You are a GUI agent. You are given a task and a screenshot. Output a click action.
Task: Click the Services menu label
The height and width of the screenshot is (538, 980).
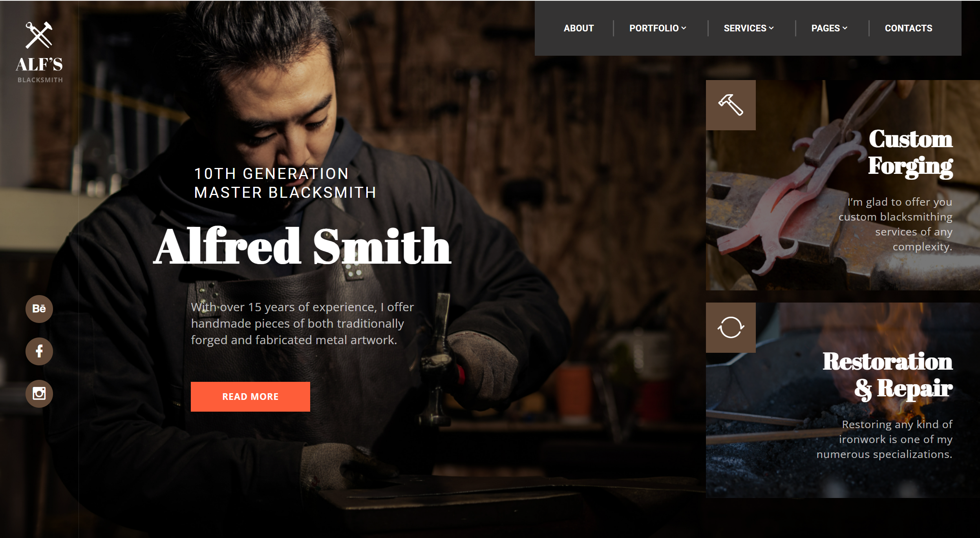(x=744, y=28)
